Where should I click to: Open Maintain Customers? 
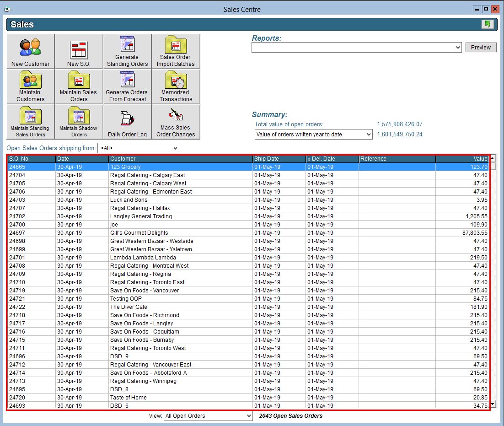[x=31, y=86]
